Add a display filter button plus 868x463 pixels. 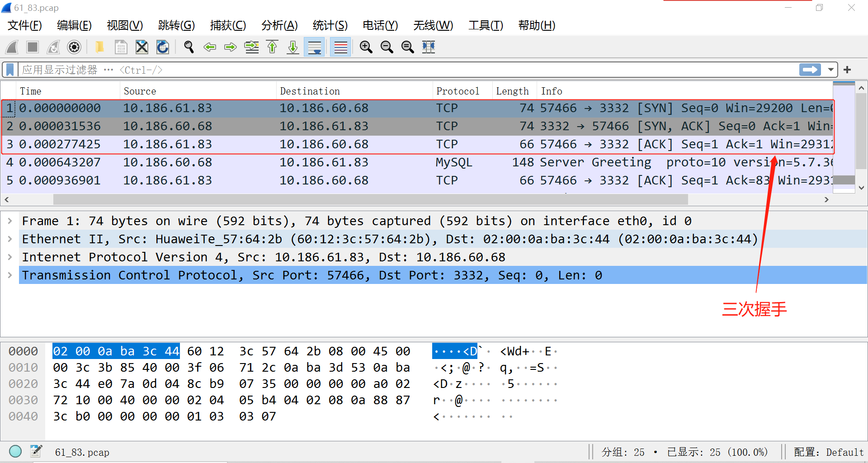(x=847, y=70)
